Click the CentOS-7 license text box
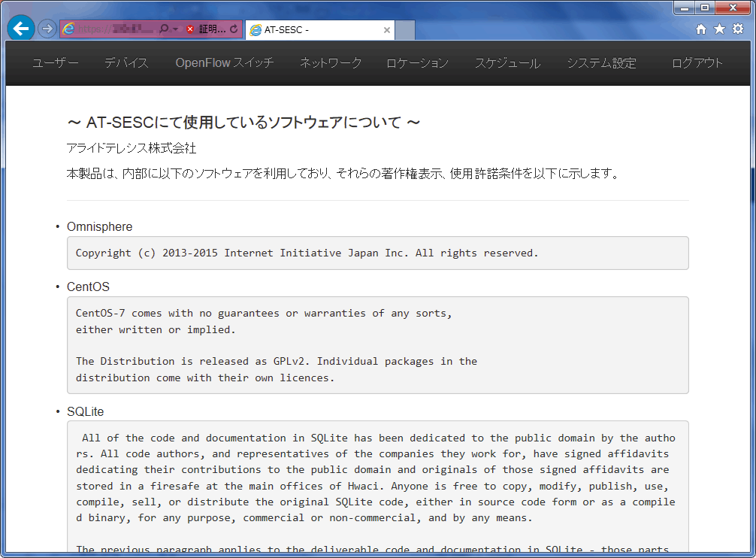 click(377, 345)
